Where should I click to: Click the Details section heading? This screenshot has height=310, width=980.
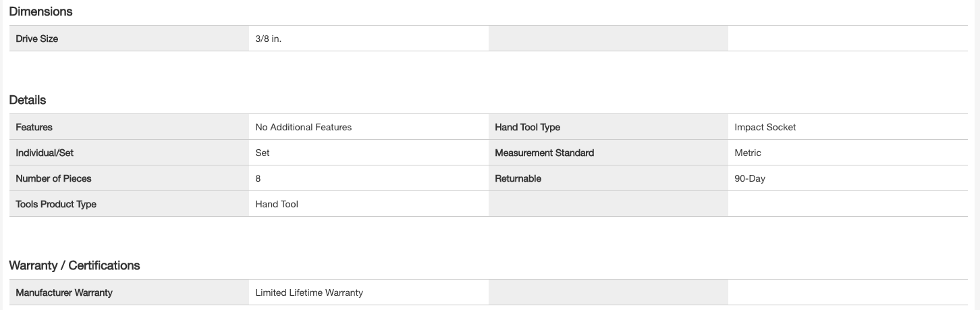coord(28,100)
